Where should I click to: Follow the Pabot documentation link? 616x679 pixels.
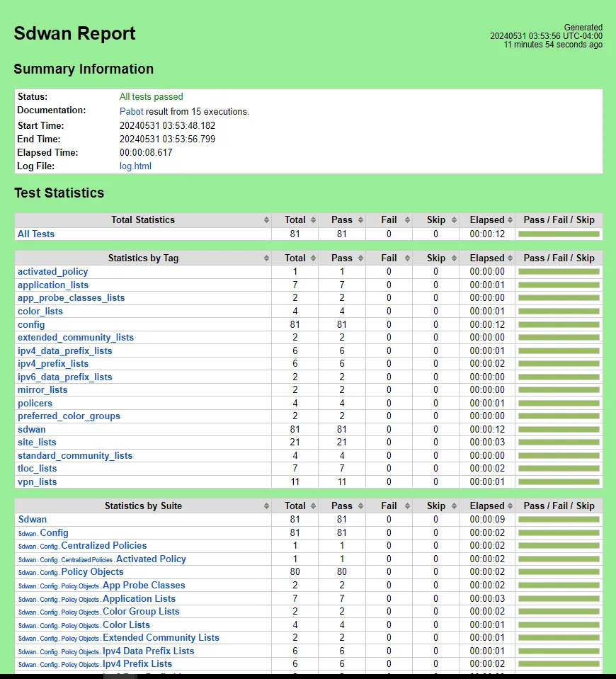click(131, 111)
